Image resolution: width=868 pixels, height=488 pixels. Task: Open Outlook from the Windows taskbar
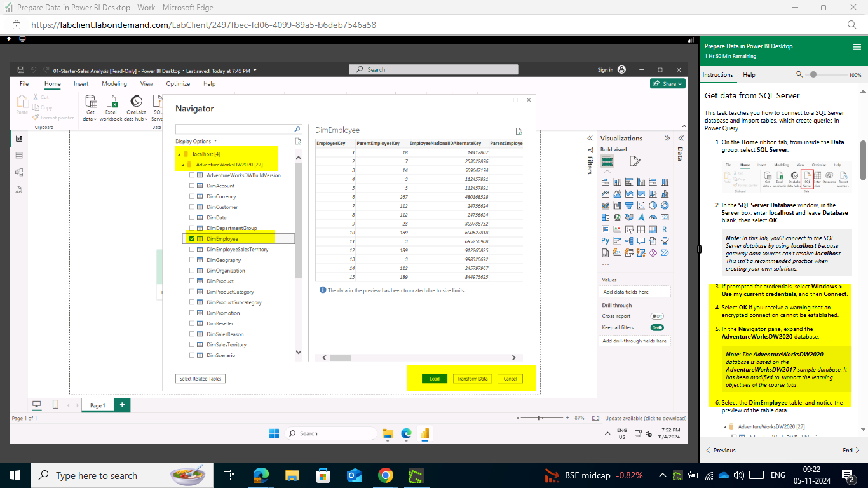355,475
